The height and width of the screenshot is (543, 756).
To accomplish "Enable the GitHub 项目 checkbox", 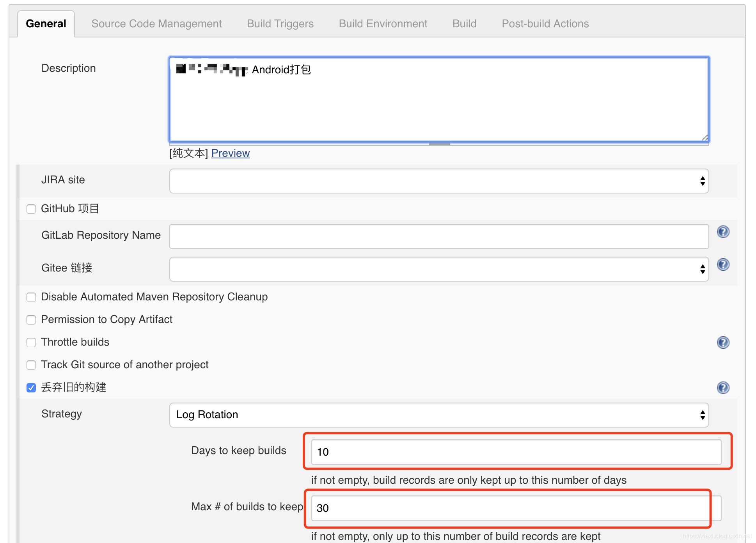I will (31, 209).
